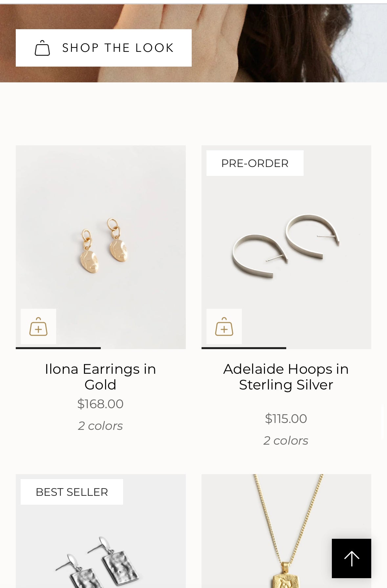
Task: Click image slider bar under Ilona Earrings photo
Action: [x=58, y=348]
